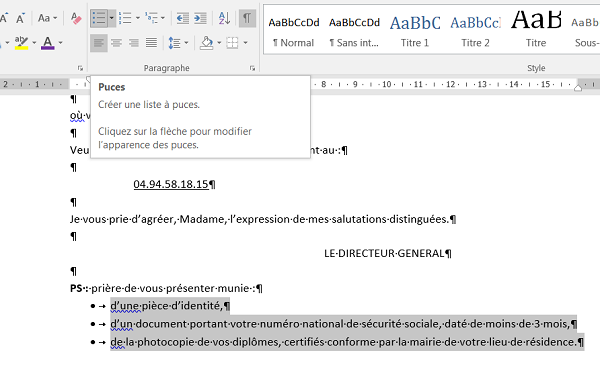Open the line spacing dropdown arrow
The image size is (600, 367).
pyautogui.click(x=186, y=42)
